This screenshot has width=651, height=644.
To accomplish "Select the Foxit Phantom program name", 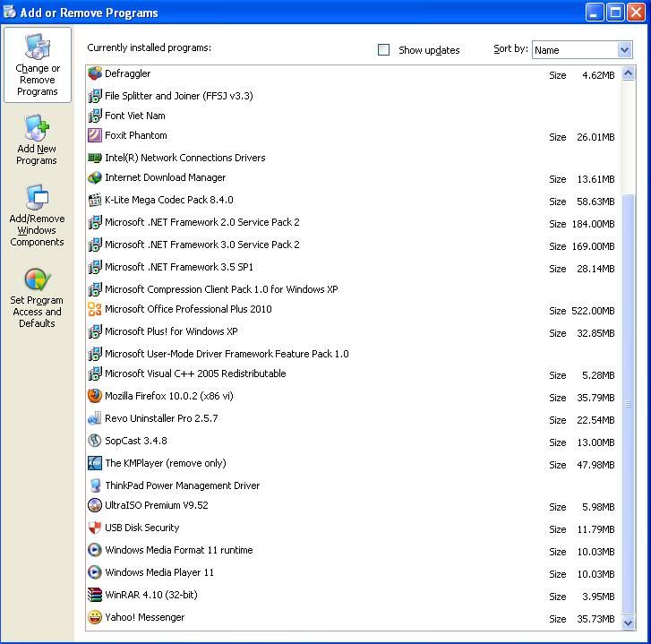I will [x=136, y=135].
